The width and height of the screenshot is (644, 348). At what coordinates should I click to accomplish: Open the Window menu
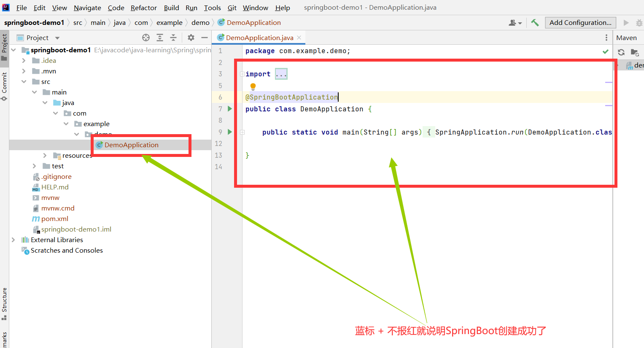[x=256, y=8]
